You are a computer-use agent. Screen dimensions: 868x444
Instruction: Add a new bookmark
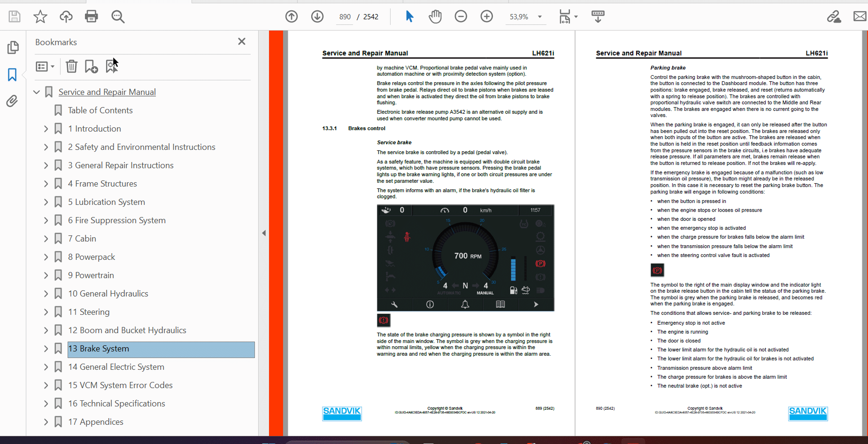pos(91,66)
